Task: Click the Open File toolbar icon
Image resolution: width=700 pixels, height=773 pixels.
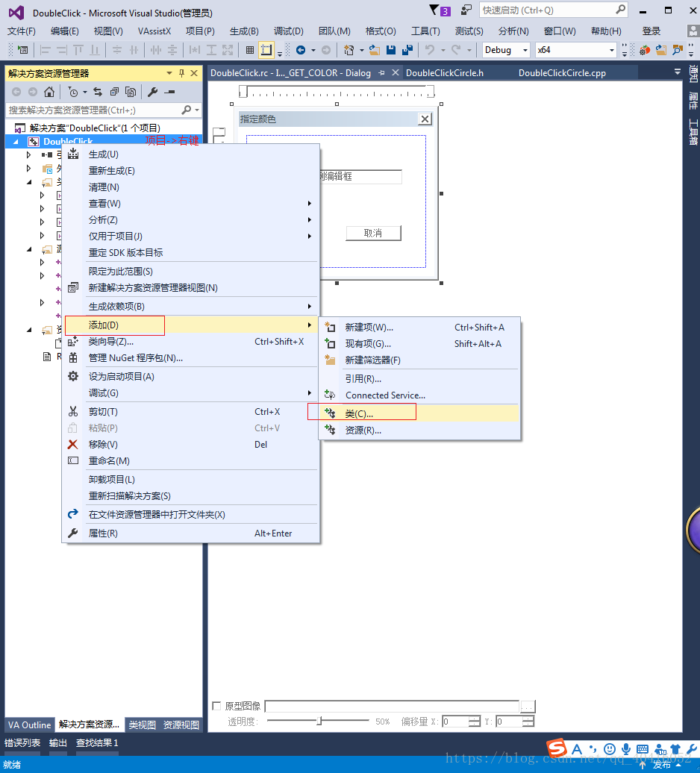Action: [375, 50]
